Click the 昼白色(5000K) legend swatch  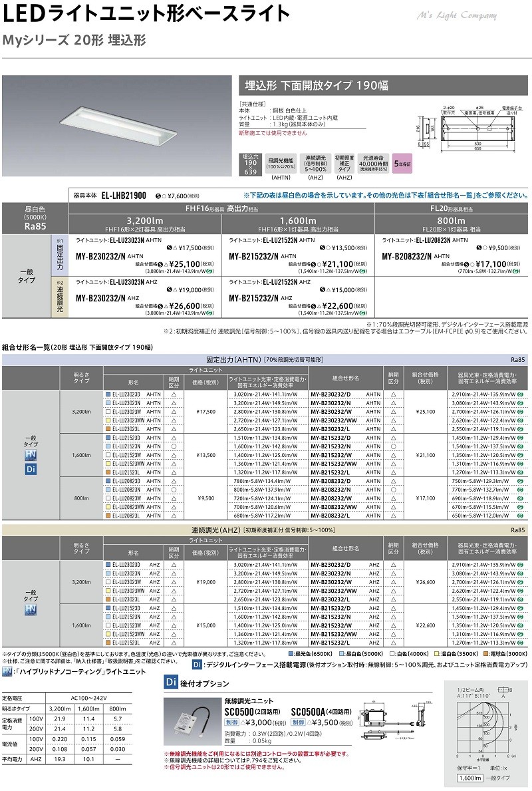pos(341,654)
